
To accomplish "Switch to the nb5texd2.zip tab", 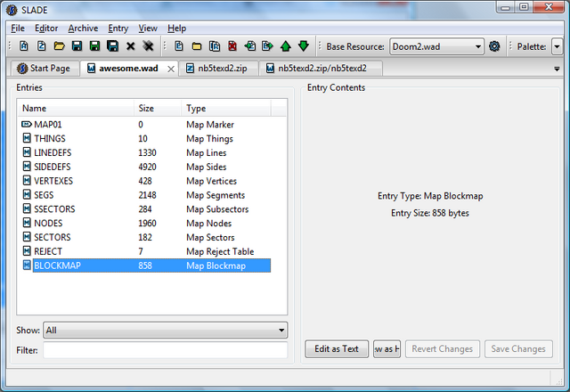I will tap(218, 69).
